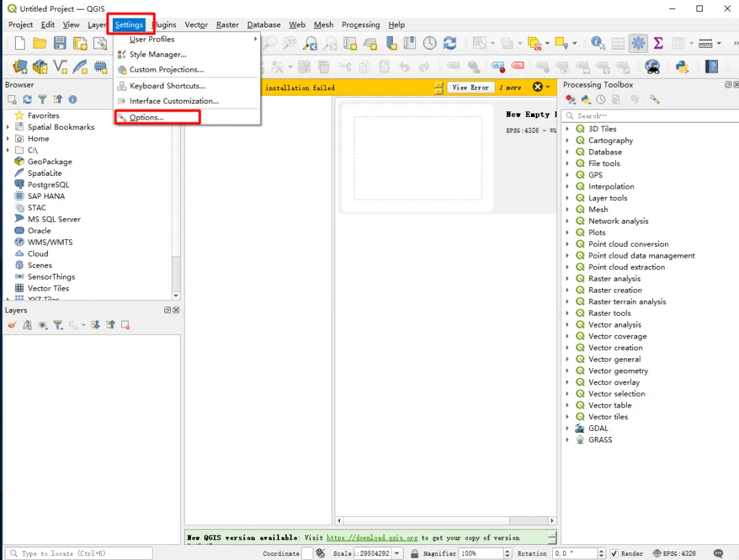Select Vector geometry toolbox group
The width and height of the screenshot is (739, 560).
(618, 371)
